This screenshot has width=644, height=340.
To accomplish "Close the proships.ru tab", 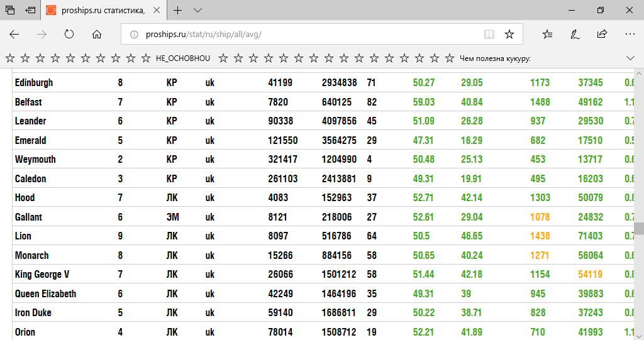I will [157, 10].
